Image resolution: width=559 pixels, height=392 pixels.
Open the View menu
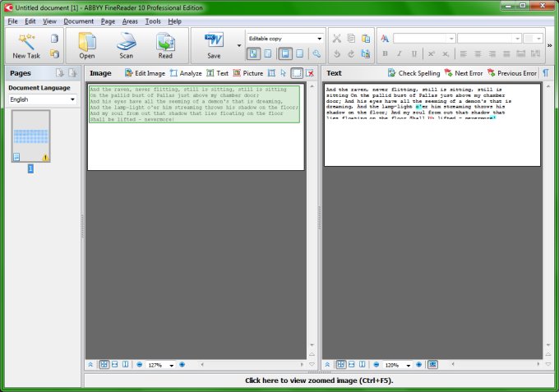pos(49,21)
